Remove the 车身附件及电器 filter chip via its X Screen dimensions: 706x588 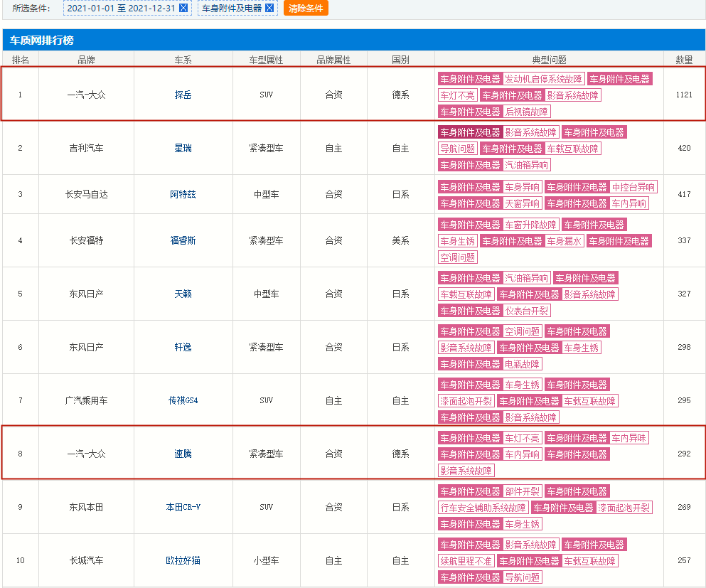(269, 8)
